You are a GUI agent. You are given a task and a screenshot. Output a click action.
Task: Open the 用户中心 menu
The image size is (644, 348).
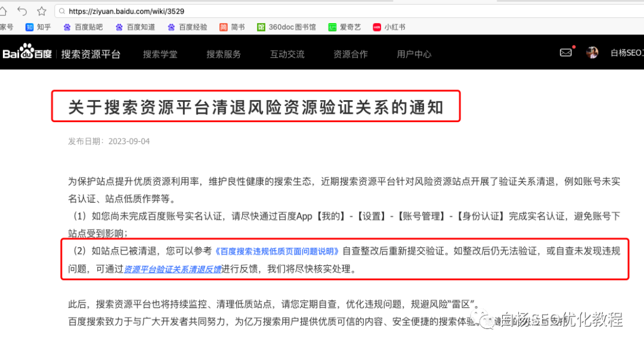(414, 52)
